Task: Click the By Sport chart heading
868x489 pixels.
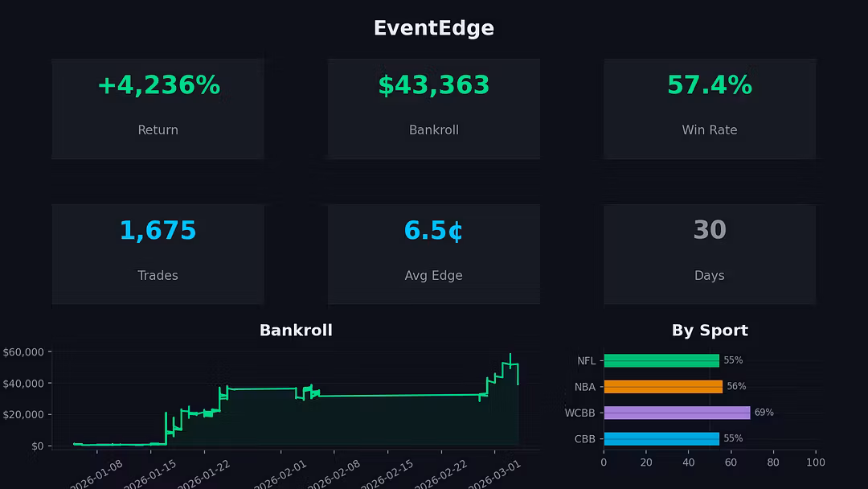Action: (709, 331)
